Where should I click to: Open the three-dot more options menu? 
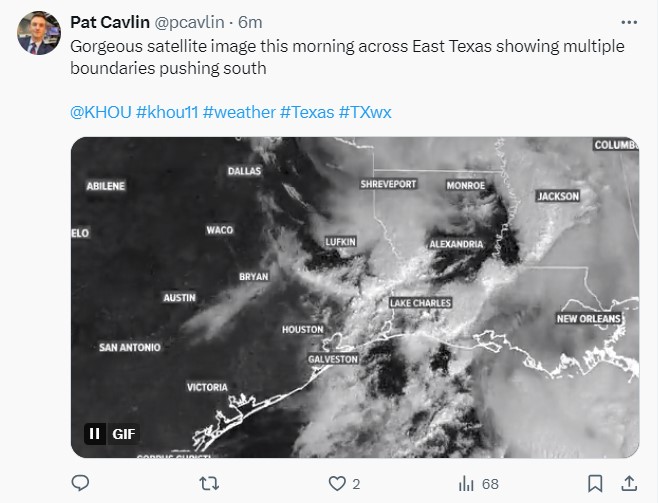628,22
